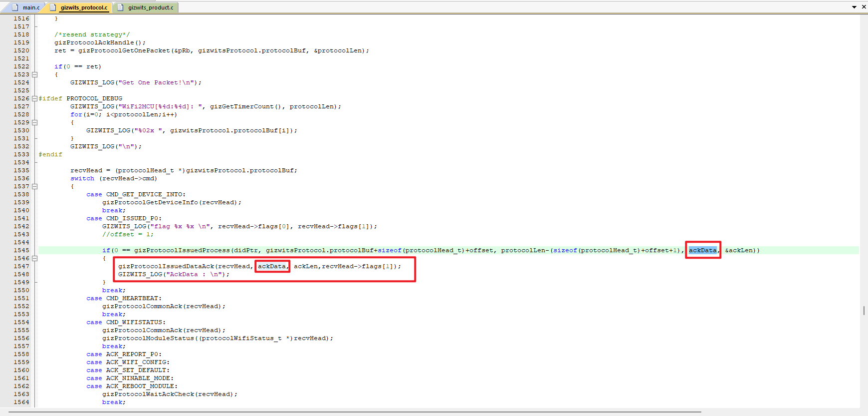
Task: Fold the switch block at line 1537
Action: click(35, 186)
